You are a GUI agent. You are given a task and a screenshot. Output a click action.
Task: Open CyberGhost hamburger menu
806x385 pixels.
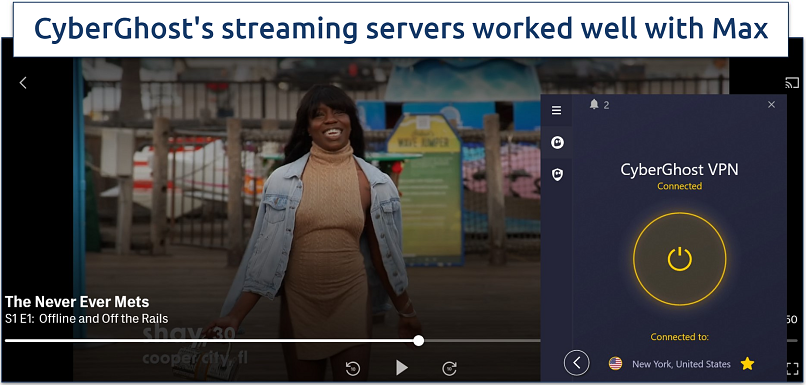coord(557,110)
